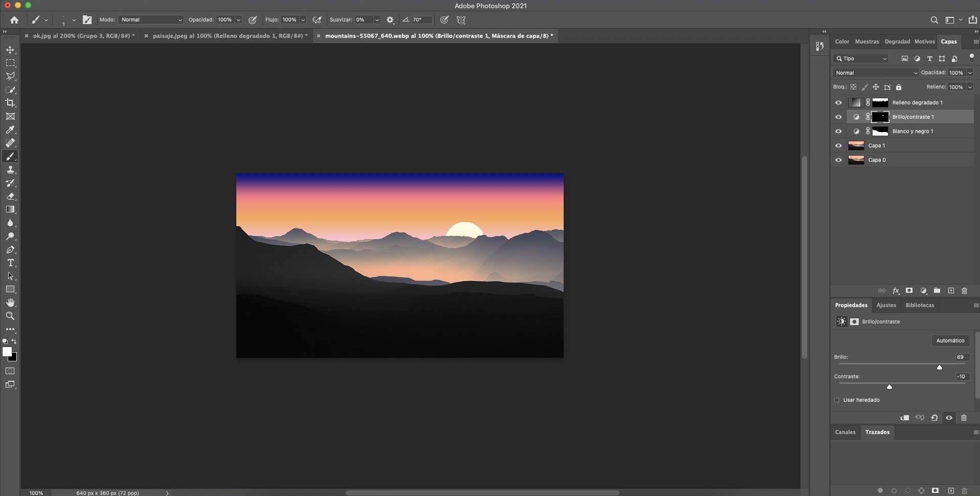980x496 pixels.
Task: Reset adjustment defaults in Propiedades
Action: 934,418
